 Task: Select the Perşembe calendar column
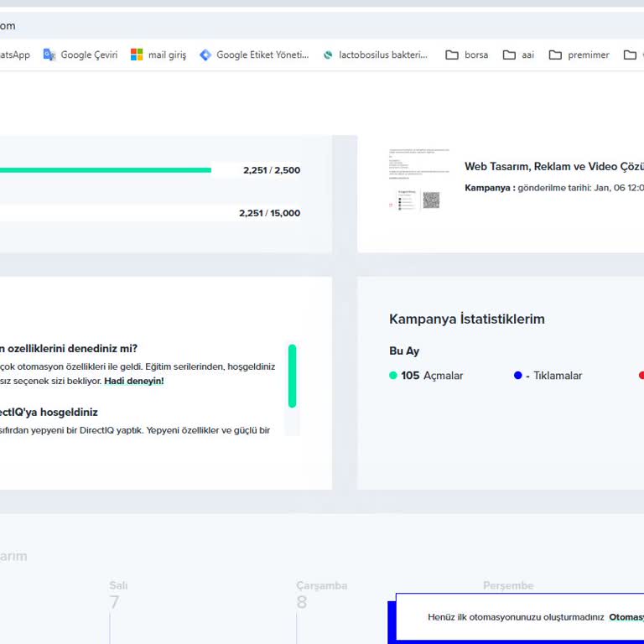(x=508, y=585)
